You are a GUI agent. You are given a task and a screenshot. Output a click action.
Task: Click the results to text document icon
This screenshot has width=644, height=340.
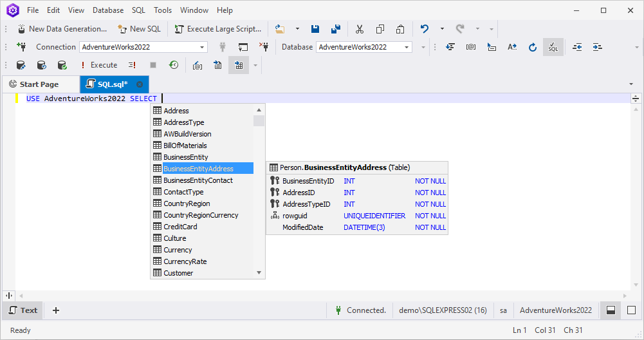pyautogui.click(x=217, y=65)
